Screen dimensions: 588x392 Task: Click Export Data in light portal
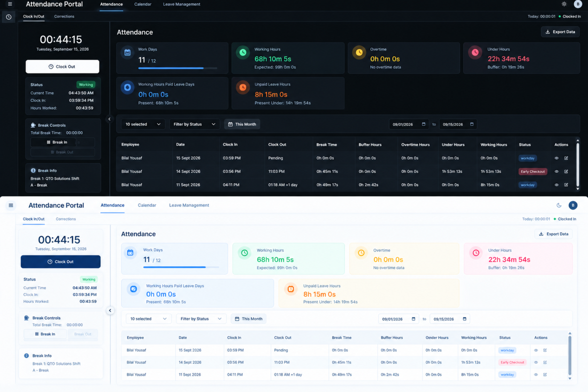pos(554,234)
